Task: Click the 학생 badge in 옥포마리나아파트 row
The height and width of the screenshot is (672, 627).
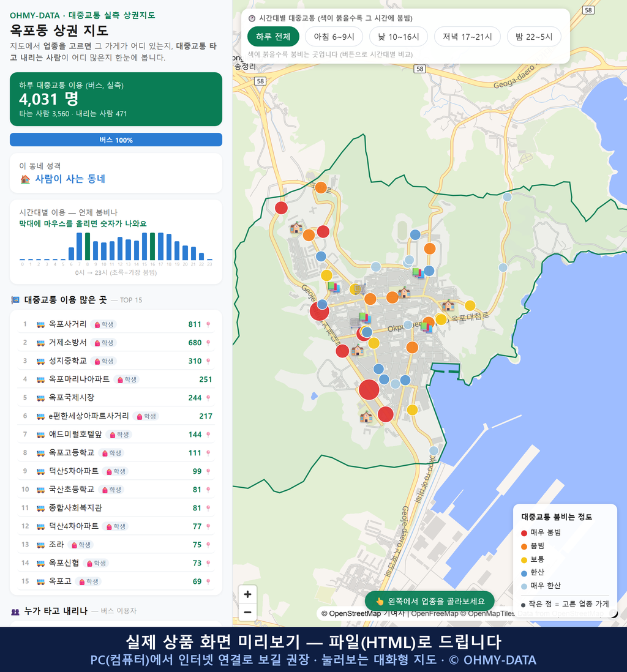Action: click(x=127, y=379)
